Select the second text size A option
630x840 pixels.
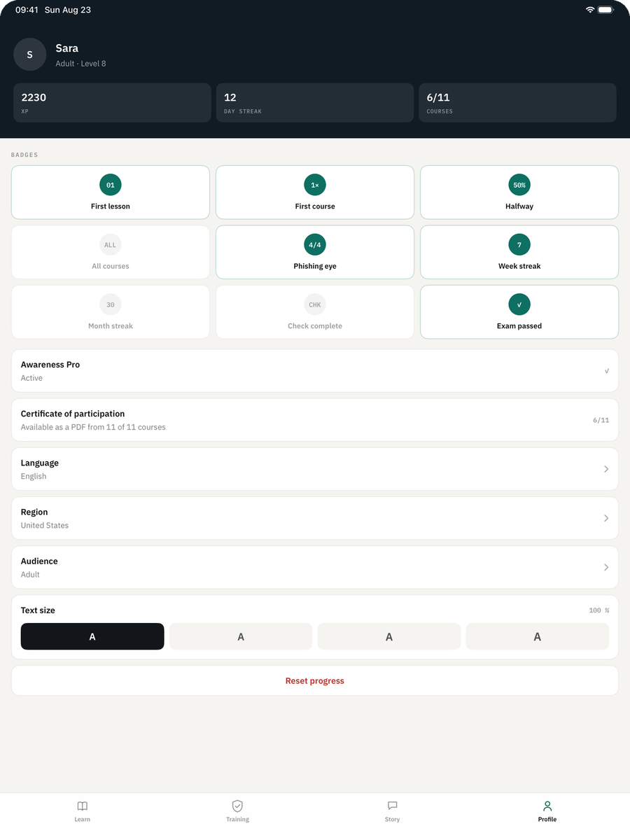coord(241,636)
